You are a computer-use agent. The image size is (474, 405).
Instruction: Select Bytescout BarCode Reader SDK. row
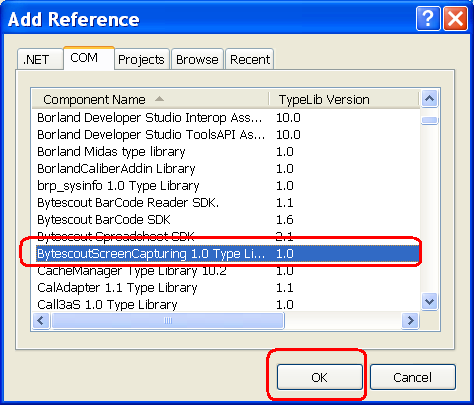click(227, 203)
